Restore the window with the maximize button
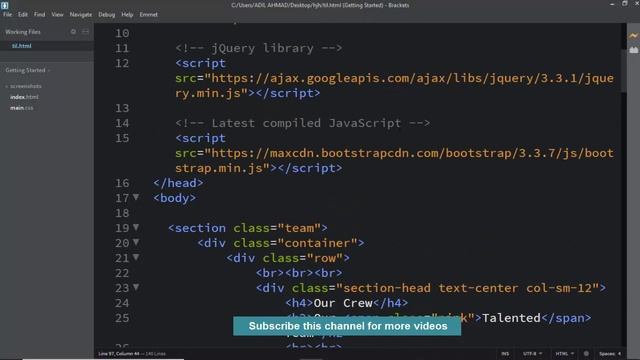640x360 pixels. 624,4
